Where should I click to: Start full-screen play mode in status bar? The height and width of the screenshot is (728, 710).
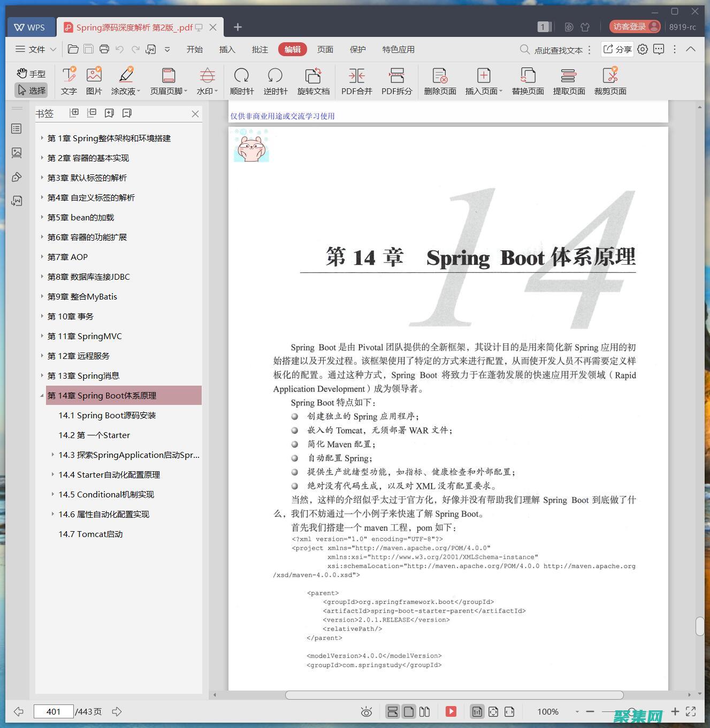pos(451,711)
